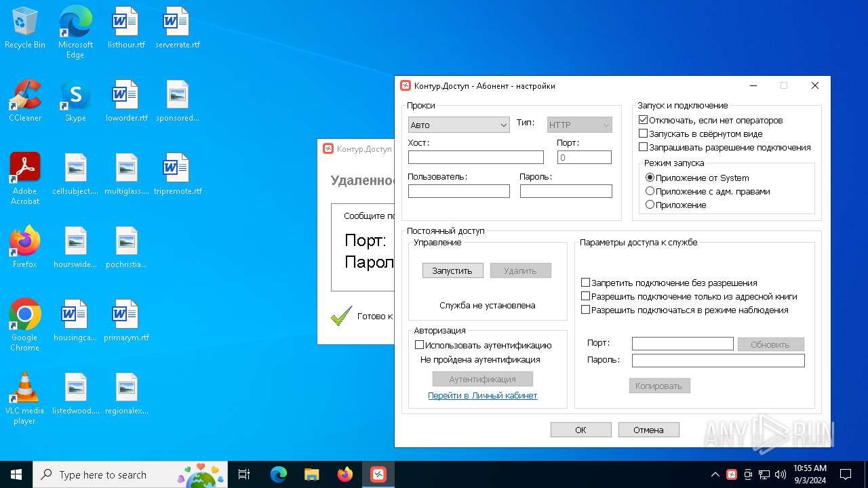
Task: Confirm settings with OK button
Action: click(x=580, y=430)
